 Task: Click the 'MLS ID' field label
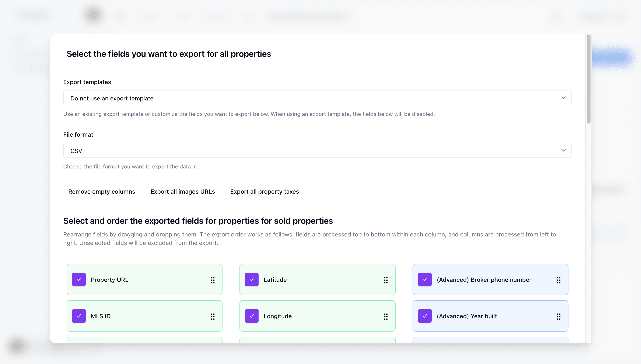(101, 316)
